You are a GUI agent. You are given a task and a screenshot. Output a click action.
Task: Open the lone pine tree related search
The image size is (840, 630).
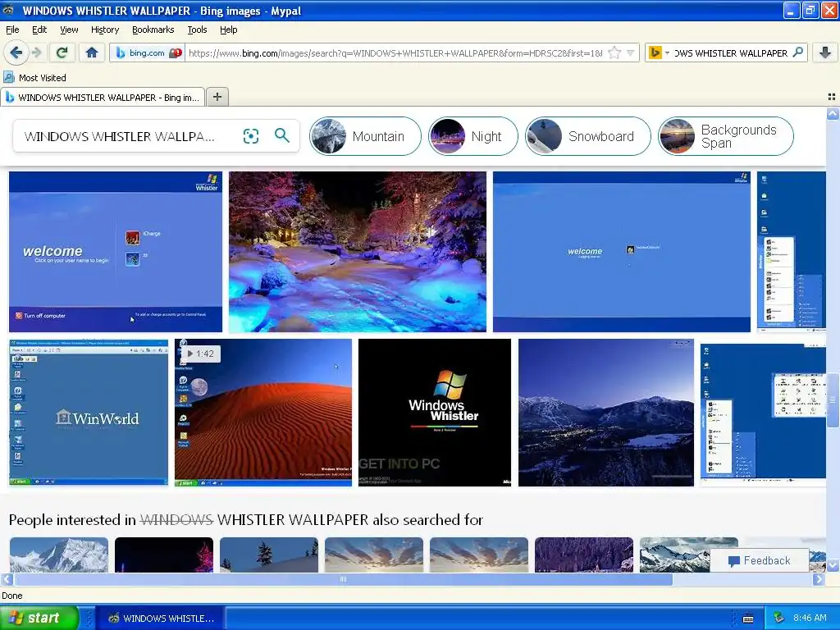point(269,555)
